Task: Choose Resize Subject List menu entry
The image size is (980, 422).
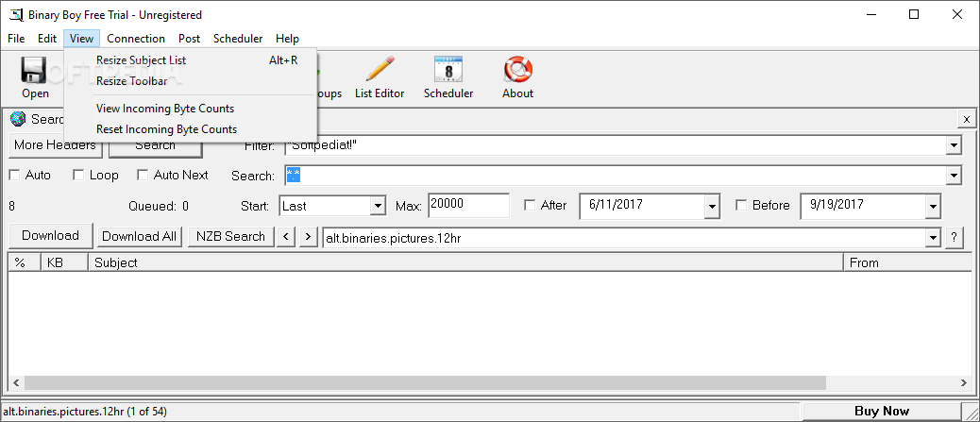Action: click(191, 60)
